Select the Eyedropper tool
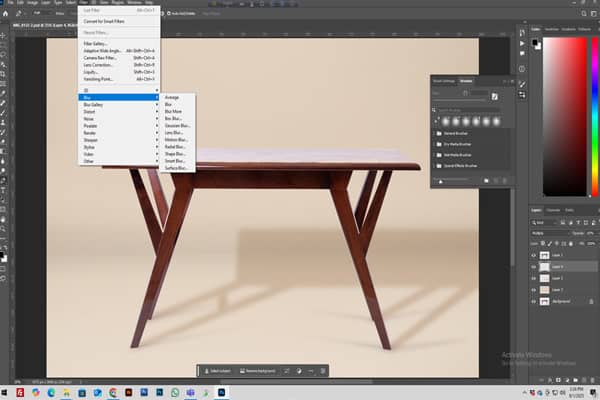 [3, 93]
